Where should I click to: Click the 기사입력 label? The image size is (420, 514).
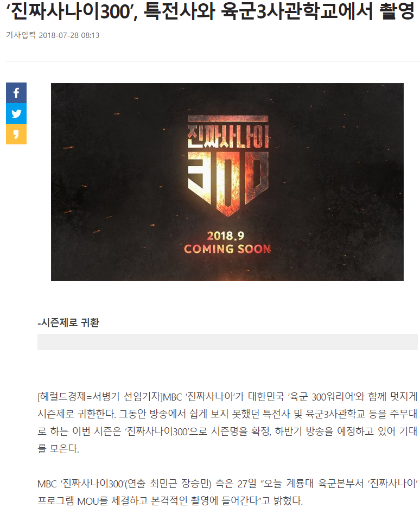pyautogui.click(x=21, y=35)
